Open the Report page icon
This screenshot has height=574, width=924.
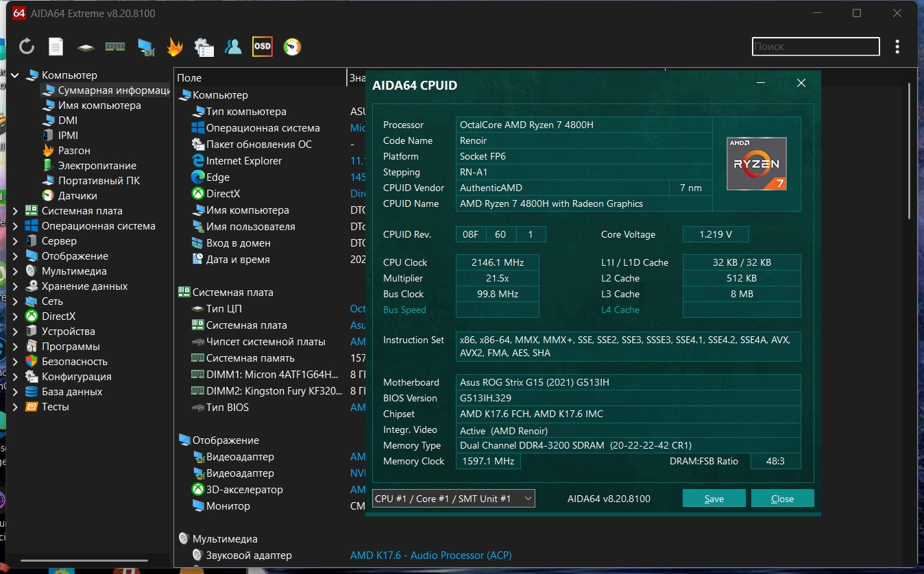tap(56, 47)
